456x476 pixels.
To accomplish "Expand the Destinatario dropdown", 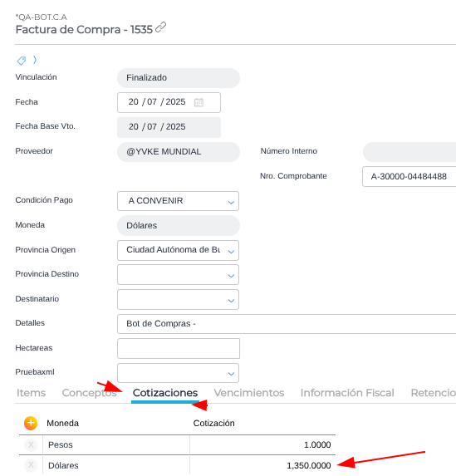I will 178,300.
